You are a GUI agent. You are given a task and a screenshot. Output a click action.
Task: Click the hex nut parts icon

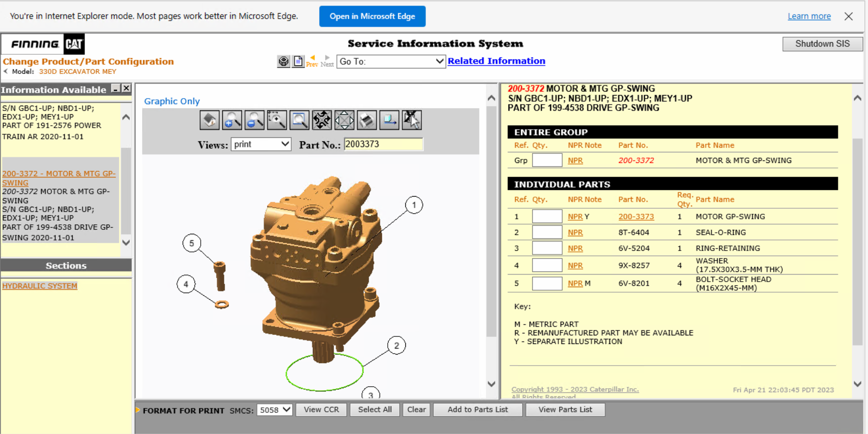pyautogui.click(x=284, y=61)
